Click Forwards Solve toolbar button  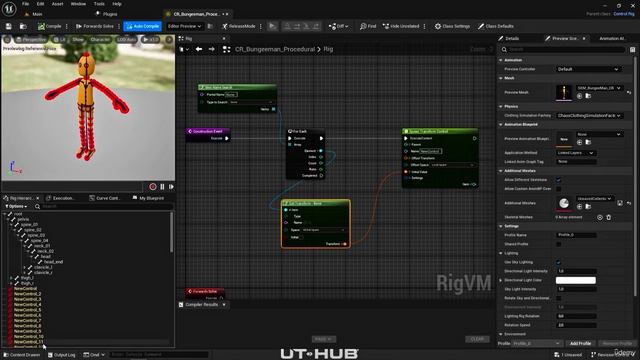(95, 26)
